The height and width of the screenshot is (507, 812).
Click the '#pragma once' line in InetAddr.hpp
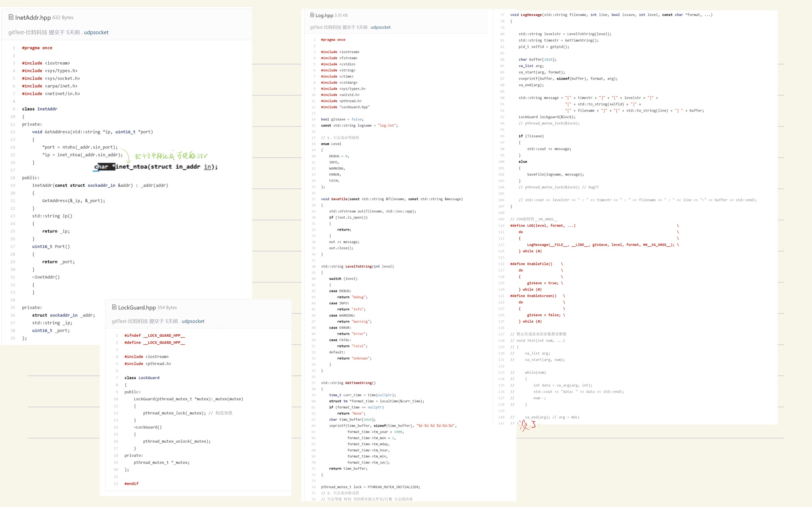point(37,48)
